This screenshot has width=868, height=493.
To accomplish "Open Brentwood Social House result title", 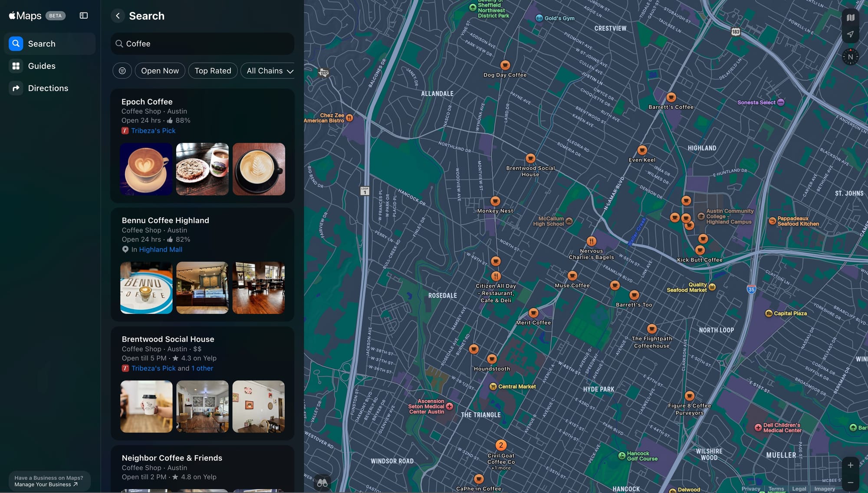I will [168, 340].
